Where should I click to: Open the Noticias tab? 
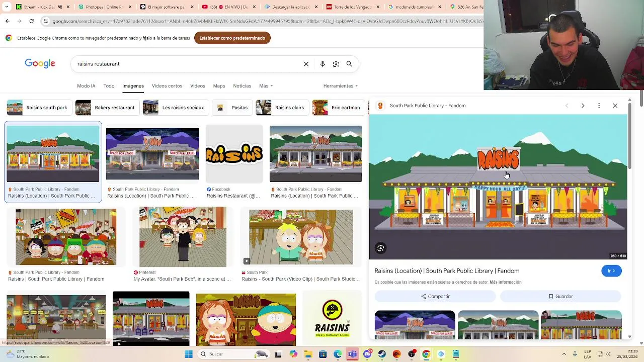[x=242, y=86]
